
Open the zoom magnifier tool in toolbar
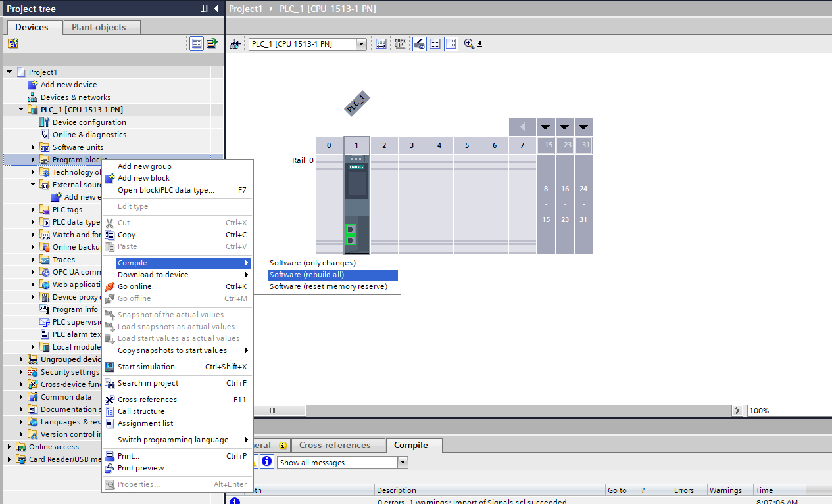469,44
